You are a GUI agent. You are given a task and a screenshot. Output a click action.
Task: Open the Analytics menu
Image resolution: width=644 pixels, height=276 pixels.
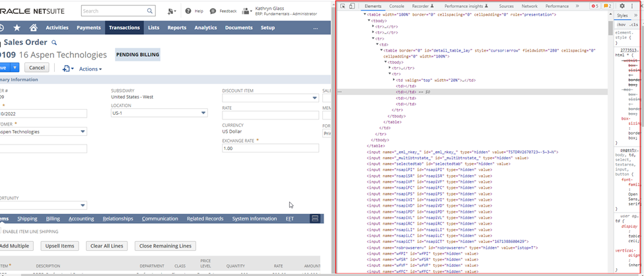tap(205, 28)
